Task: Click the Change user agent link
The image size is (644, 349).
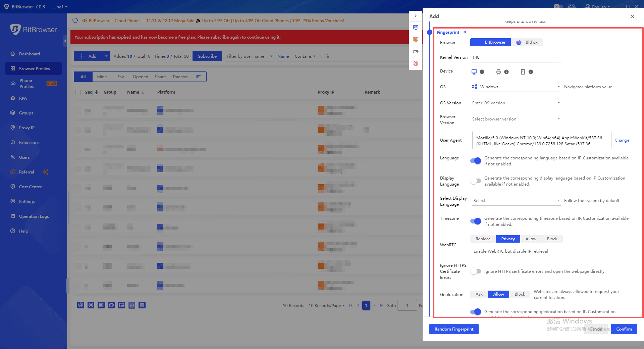Action: [x=622, y=140]
